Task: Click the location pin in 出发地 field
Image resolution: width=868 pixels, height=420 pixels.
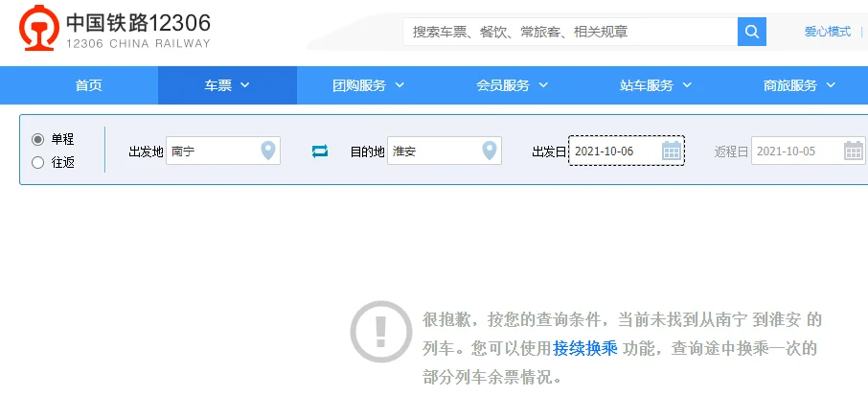Action: tap(268, 151)
